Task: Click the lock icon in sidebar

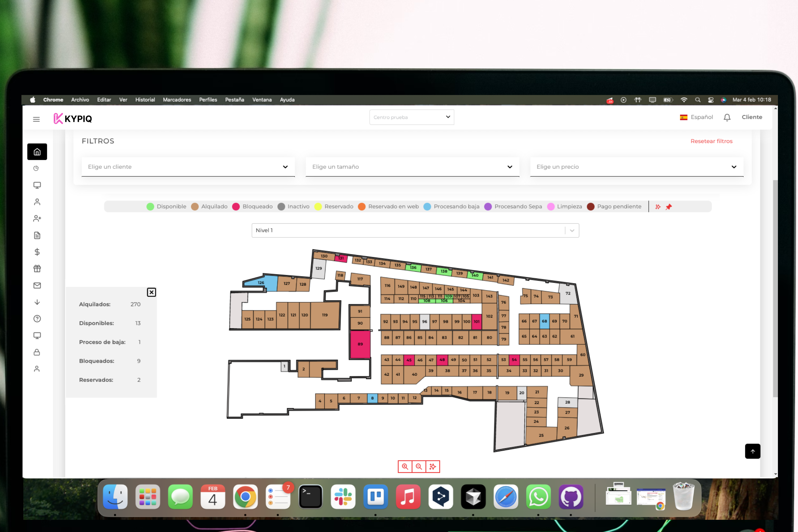Action: 37,352
